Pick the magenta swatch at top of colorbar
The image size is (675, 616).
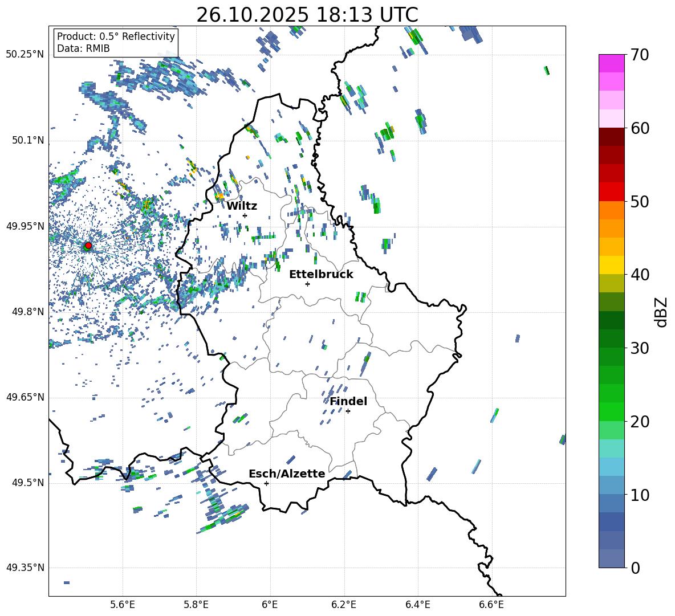point(612,63)
